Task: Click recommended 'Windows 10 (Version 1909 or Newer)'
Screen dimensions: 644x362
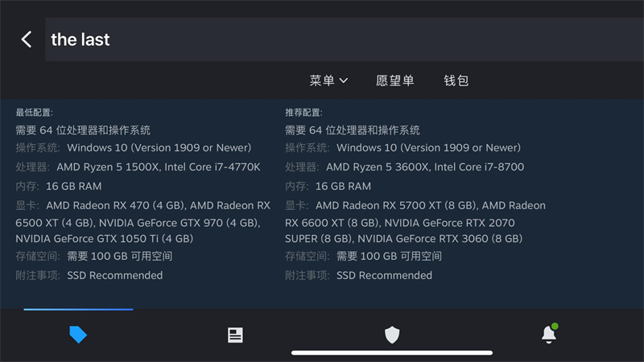Action: click(428, 148)
